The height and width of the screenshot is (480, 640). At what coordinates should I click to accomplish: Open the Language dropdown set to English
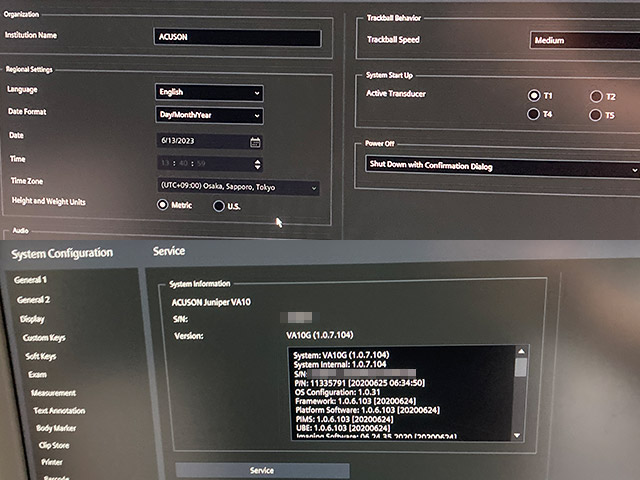209,92
